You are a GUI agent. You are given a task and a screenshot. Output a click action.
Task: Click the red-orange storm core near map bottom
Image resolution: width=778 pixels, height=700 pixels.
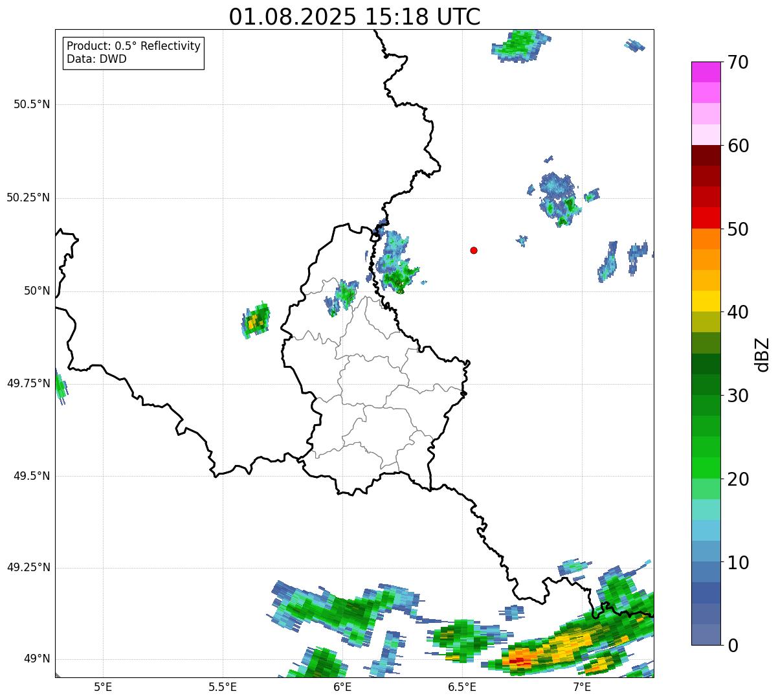520,659
